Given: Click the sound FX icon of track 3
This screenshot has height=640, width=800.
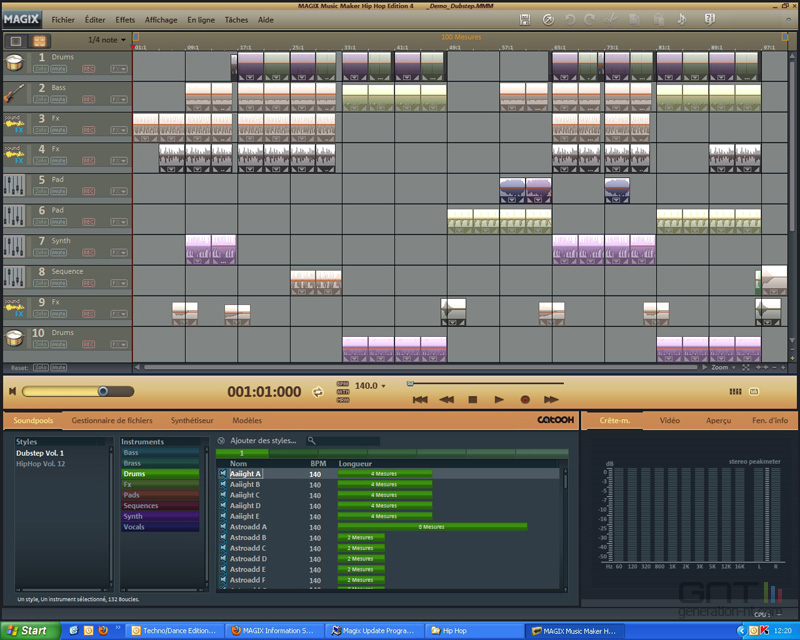Looking at the screenshot, I should 14,124.
